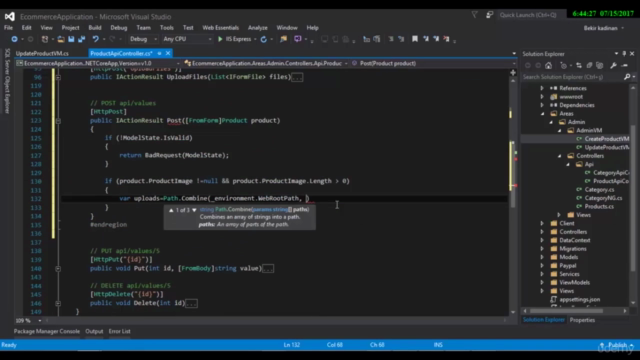This screenshot has width=640, height=360.
Task: Switch to the Properties panel tab
Action: (582, 320)
